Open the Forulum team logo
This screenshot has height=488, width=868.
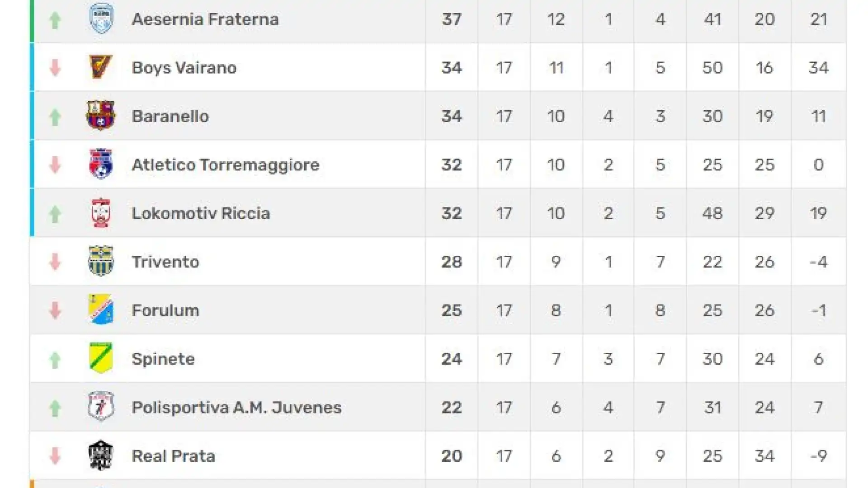(x=100, y=310)
